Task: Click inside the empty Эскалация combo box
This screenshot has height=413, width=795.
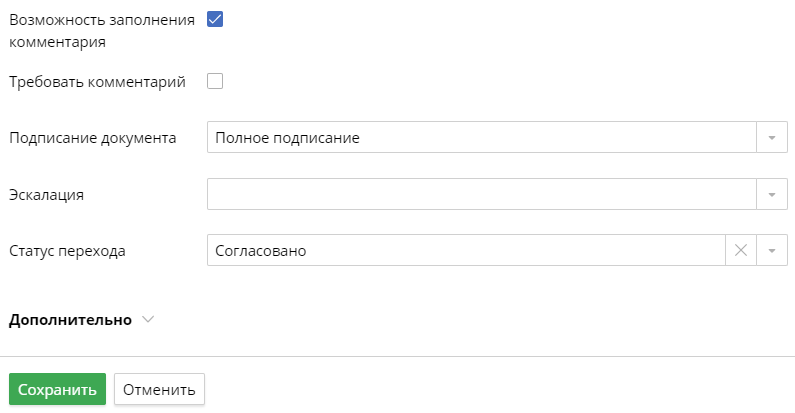Action: (x=480, y=194)
